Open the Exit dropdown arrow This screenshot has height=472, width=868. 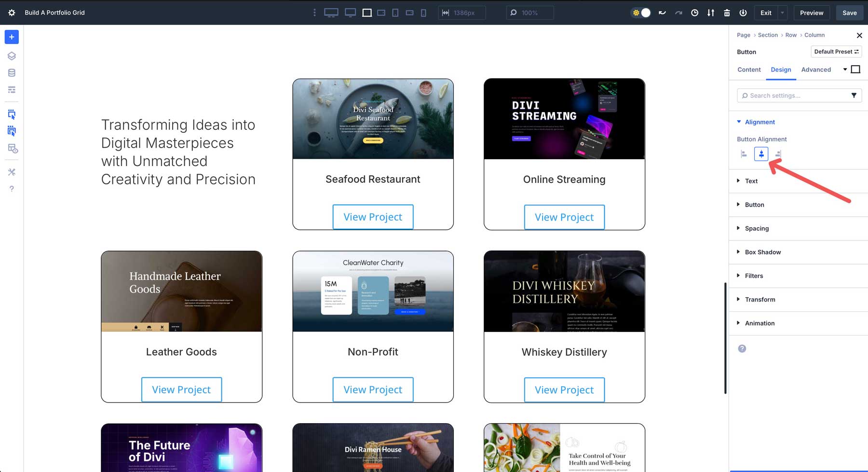[782, 13]
